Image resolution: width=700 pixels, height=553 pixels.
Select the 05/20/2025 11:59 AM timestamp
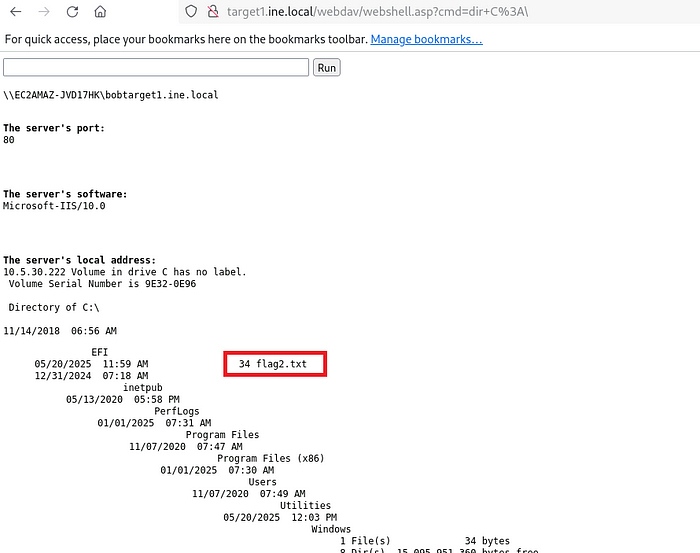click(x=92, y=364)
